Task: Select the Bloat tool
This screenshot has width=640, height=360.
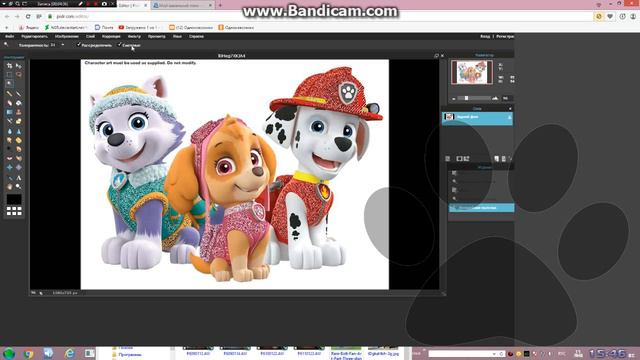Action: pos(9,167)
